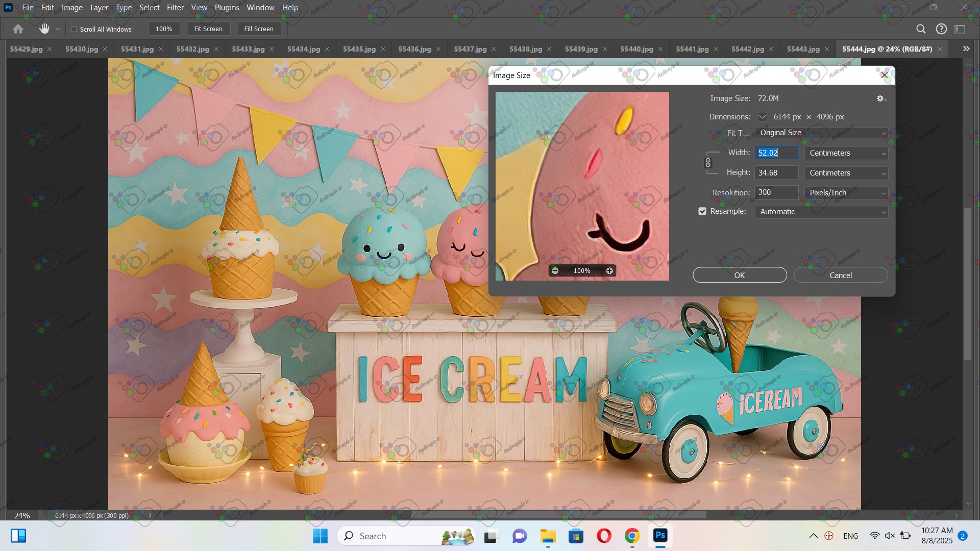Screen dimensions: 980x551
Task: Open the workspace switcher icon
Action: (960, 29)
